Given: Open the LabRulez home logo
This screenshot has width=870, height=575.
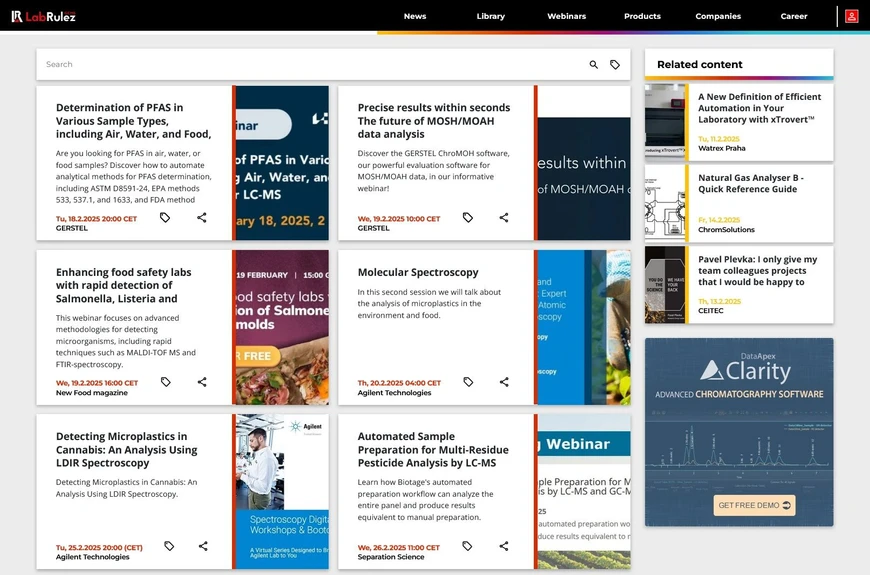Looking at the screenshot, I should (x=43, y=16).
